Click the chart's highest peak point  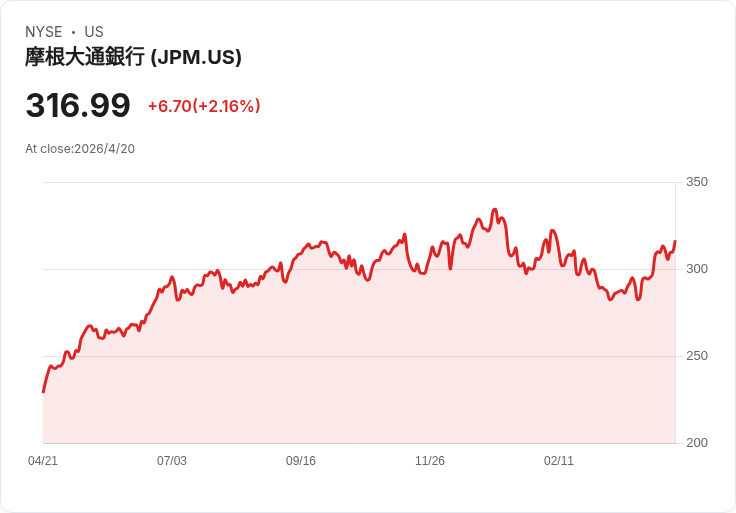[495, 210]
